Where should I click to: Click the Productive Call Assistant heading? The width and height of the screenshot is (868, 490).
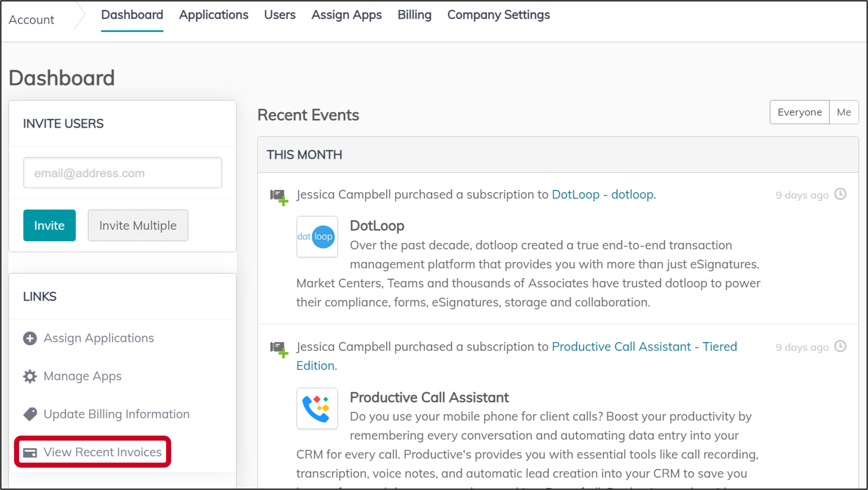(x=429, y=397)
